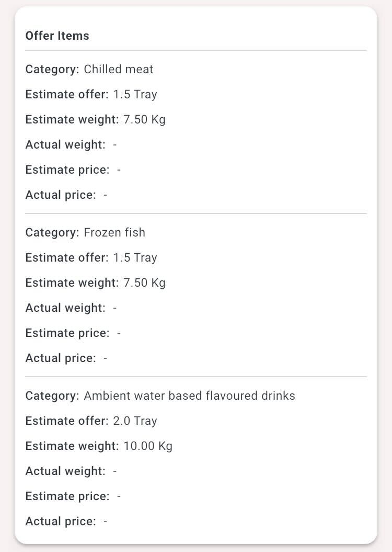
Task: Click Estimate price label under flavoured drinks
Action: [67, 497]
